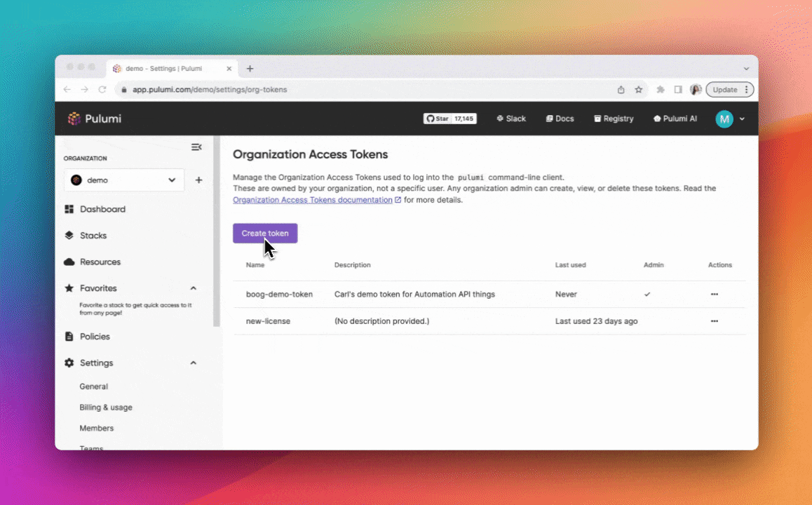Click 'Carl's demo token' description cell
This screenshot has width=812, height=505.
tap(415, 294)
